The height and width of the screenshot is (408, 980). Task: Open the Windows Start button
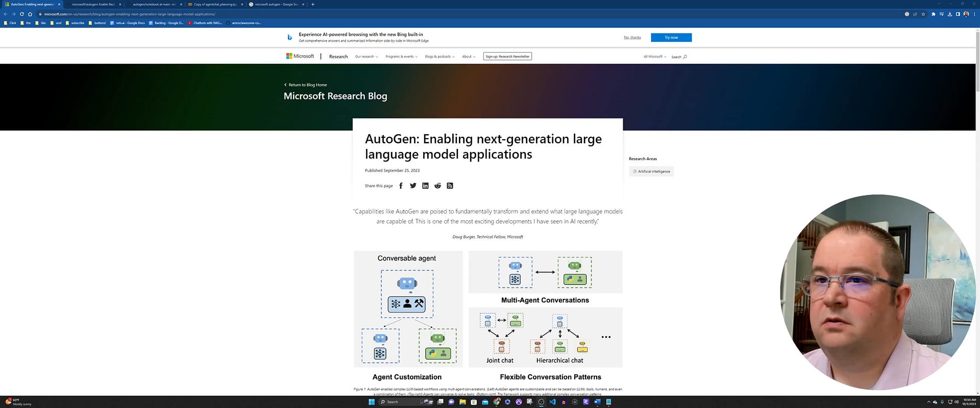[372, 402]
